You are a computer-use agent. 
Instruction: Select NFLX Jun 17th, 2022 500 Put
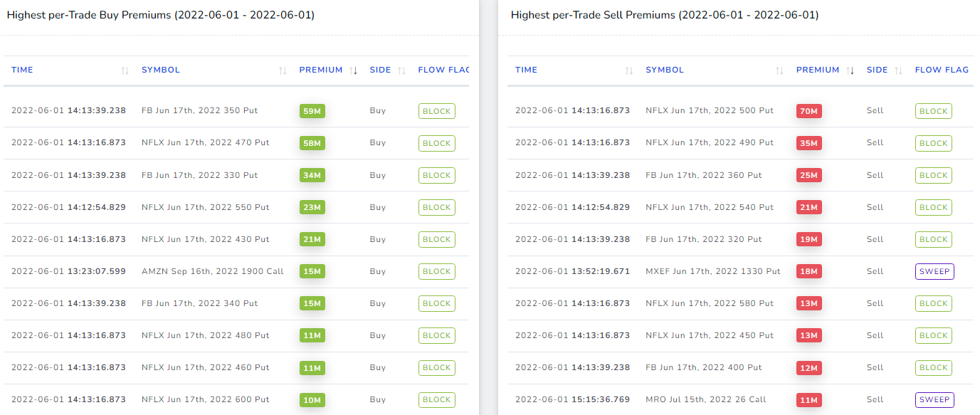click(710, 110)
